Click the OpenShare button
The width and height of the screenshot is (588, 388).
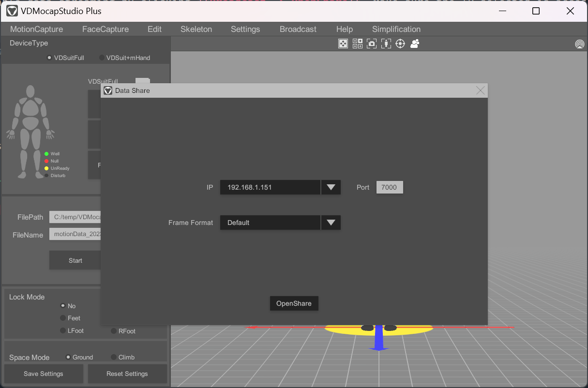[x=294, y=303]
